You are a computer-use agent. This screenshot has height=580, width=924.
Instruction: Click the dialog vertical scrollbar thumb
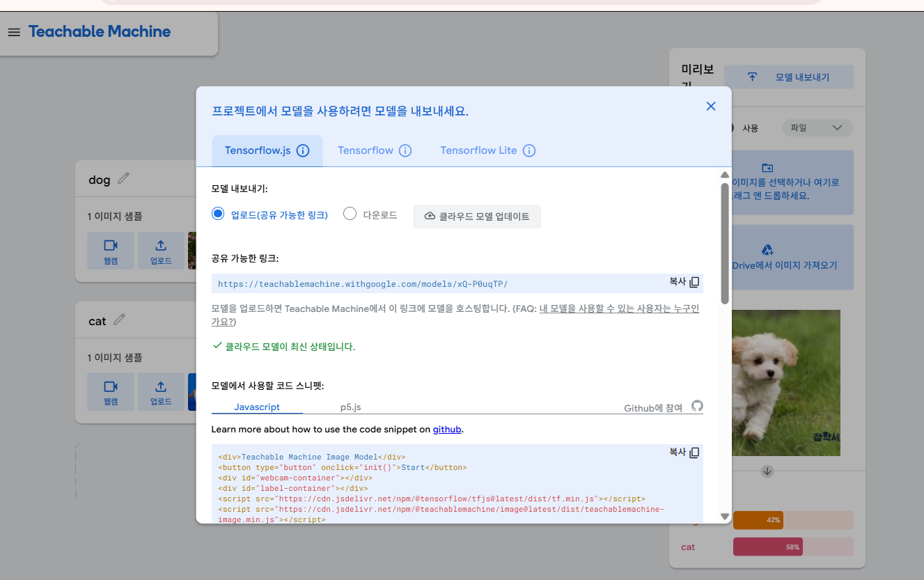725,243
